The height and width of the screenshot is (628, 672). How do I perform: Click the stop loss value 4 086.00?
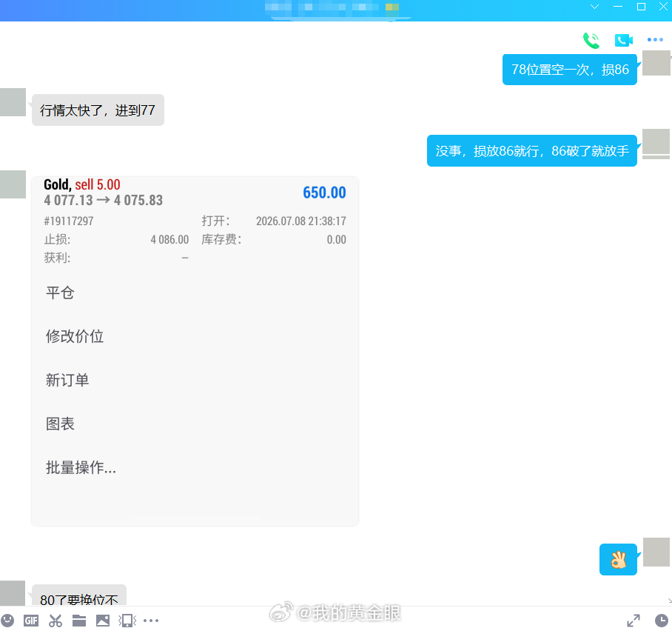tap(169, 239)
